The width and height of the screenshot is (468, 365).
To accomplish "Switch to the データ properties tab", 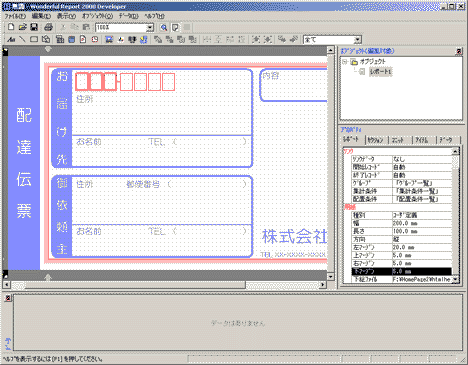I will 446,140.
